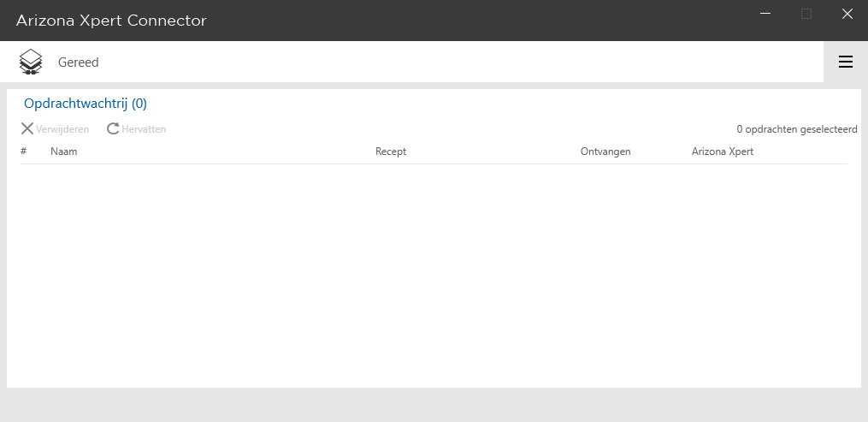This screenshot has width=868, height=422.
Task: Open the hamburger menu
Action: click(845, 62)
